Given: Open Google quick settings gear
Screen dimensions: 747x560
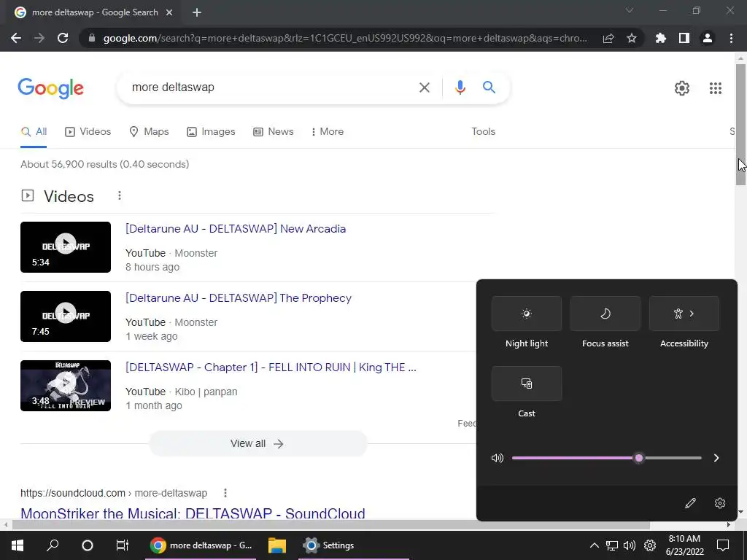Looking at the screenshot, I should tap(682, 88).
